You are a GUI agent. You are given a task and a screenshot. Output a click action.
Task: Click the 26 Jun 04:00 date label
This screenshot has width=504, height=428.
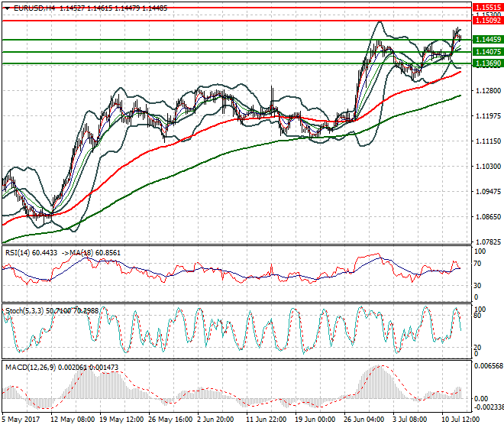click(364, 420)
